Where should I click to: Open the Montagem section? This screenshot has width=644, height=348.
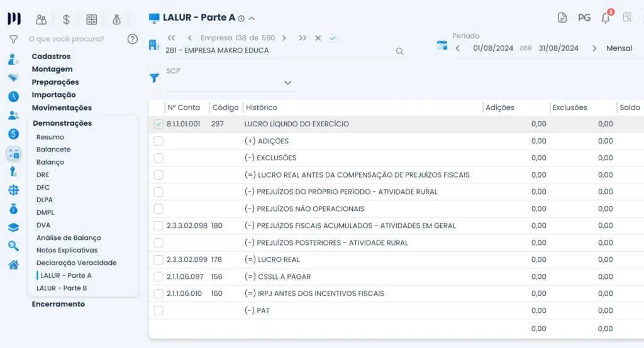(x=52, y=69)
